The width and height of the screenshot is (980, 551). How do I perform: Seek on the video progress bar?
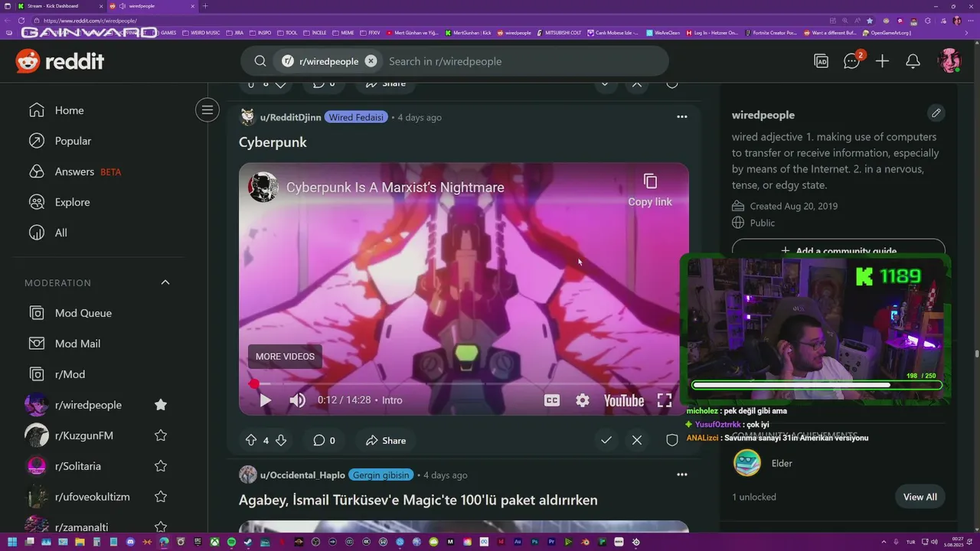[464, 383]
